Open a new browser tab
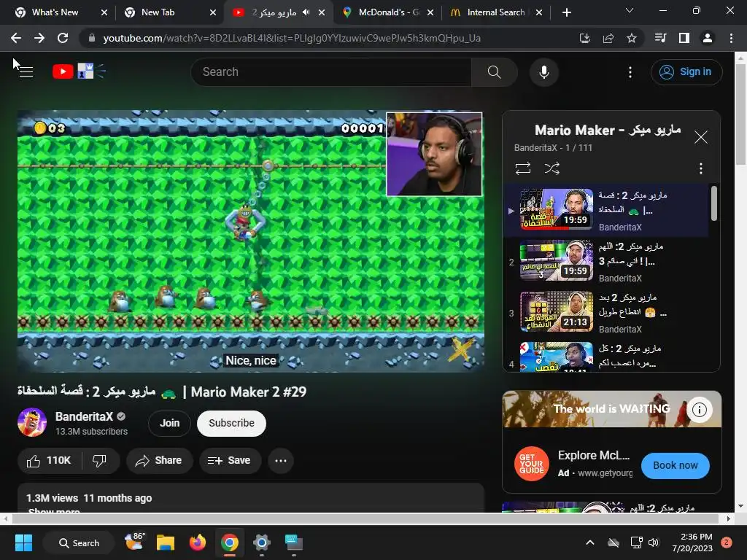This screenshot has height=560, width=747. coord(566,12)
